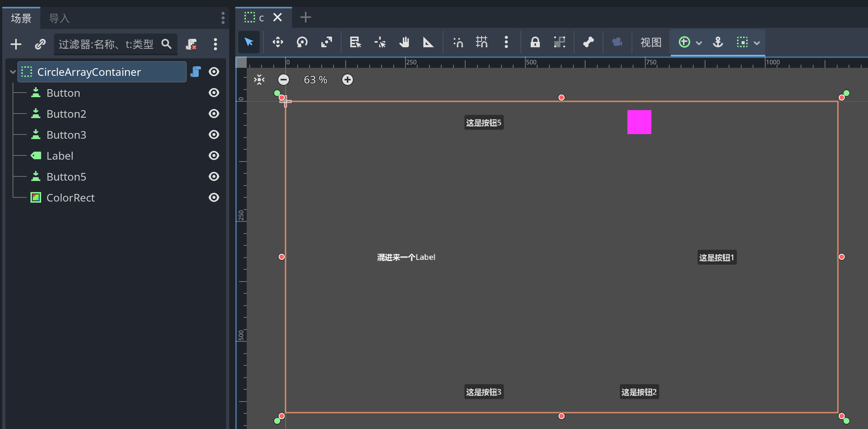The height and width of the screenshot is (429, 868).
Task: Center the view with the center icon
Action: coord(259,80)
